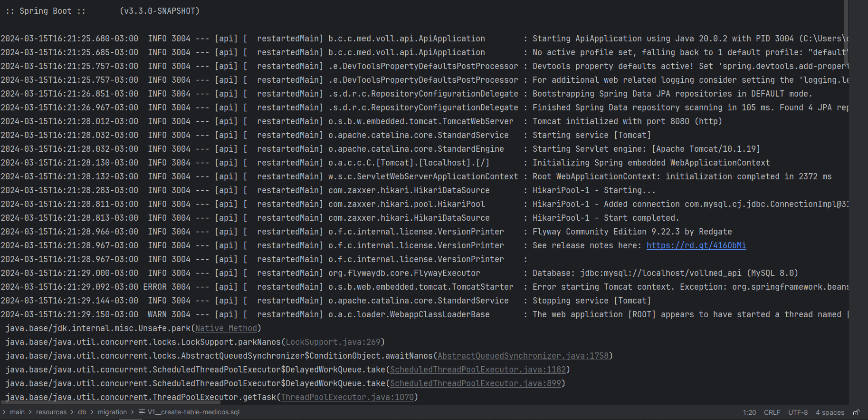This screenshot has height=420, width=868.
Task: Open the Native Method stack trace link
Action: point(226,328)
